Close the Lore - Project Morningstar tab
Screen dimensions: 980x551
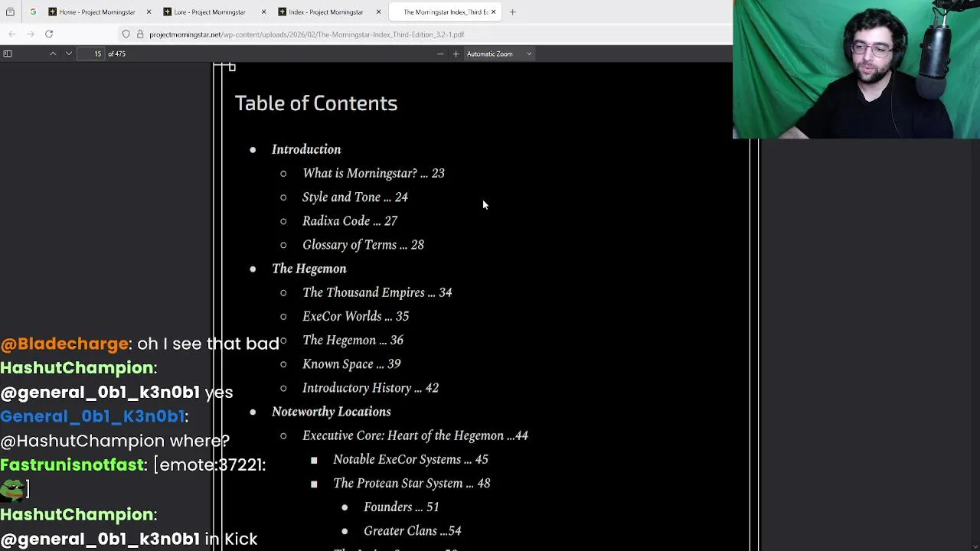point(263,11)
